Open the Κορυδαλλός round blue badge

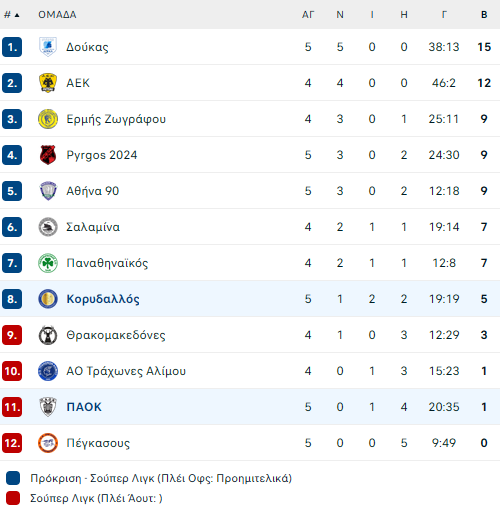48,299
